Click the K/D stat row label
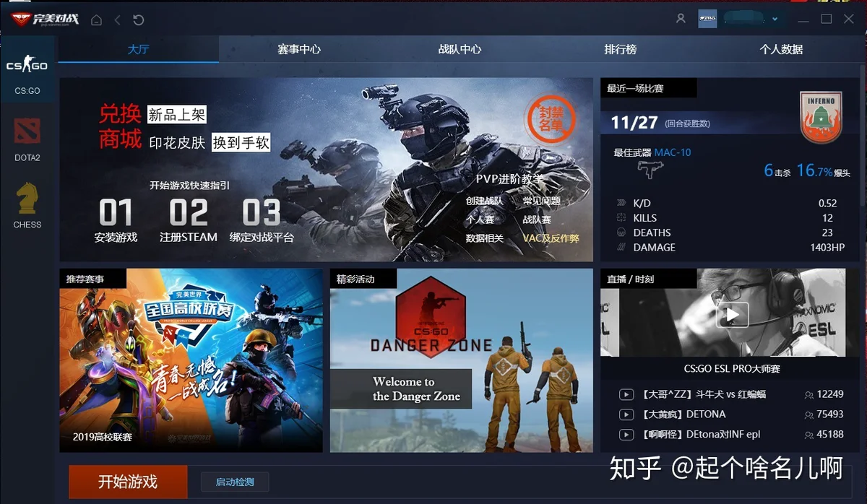This screenshot has height=504, width=867. (x=642, y=204)
